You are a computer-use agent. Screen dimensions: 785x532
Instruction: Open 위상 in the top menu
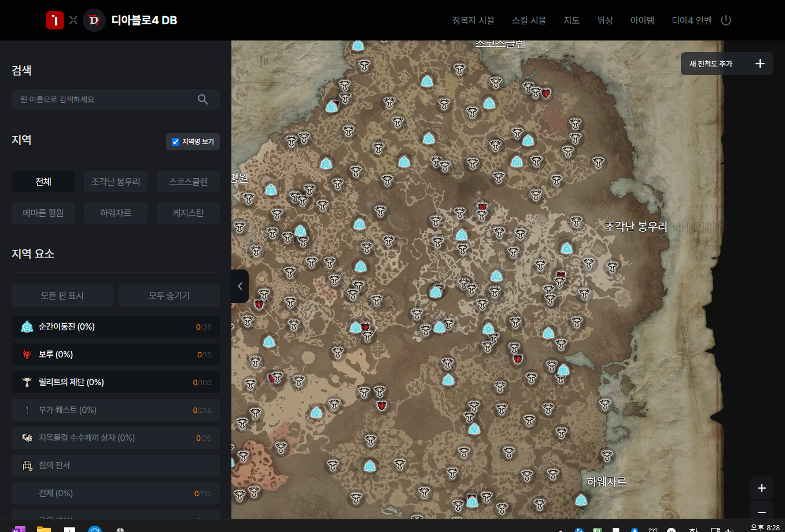pos(605,20)
